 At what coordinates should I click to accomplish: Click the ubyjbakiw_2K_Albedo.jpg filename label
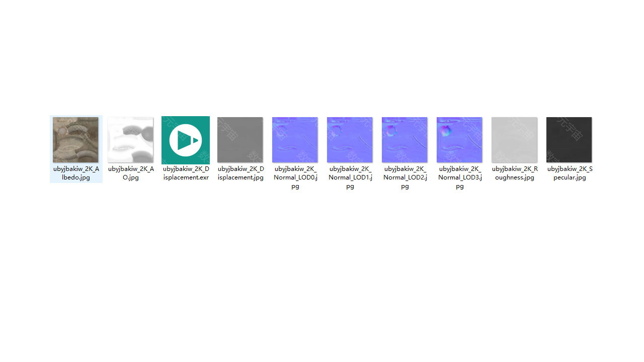click(x=76, y=173)
